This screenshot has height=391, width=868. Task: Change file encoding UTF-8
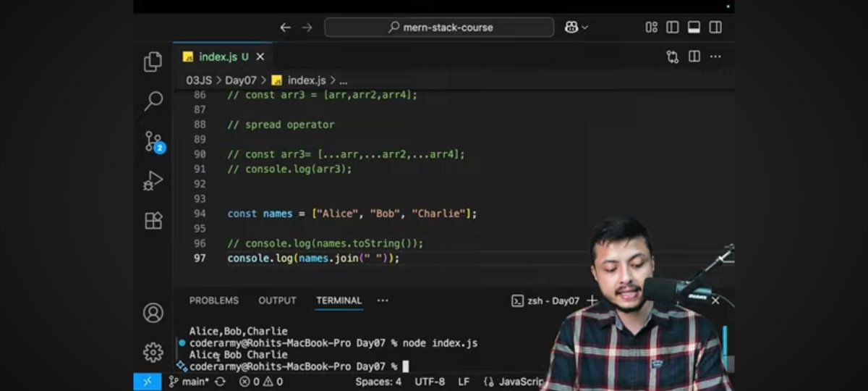coord(430,382)
